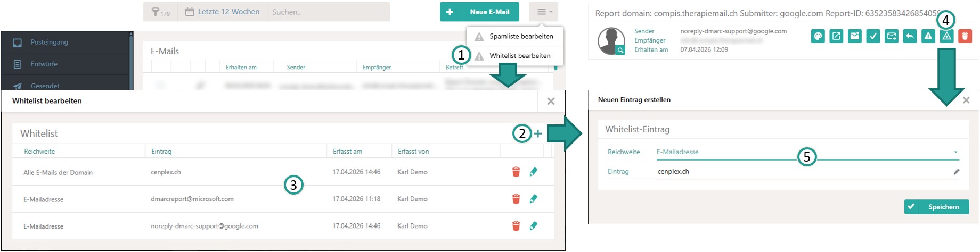Click the reply arrow icon

point(910,36)
